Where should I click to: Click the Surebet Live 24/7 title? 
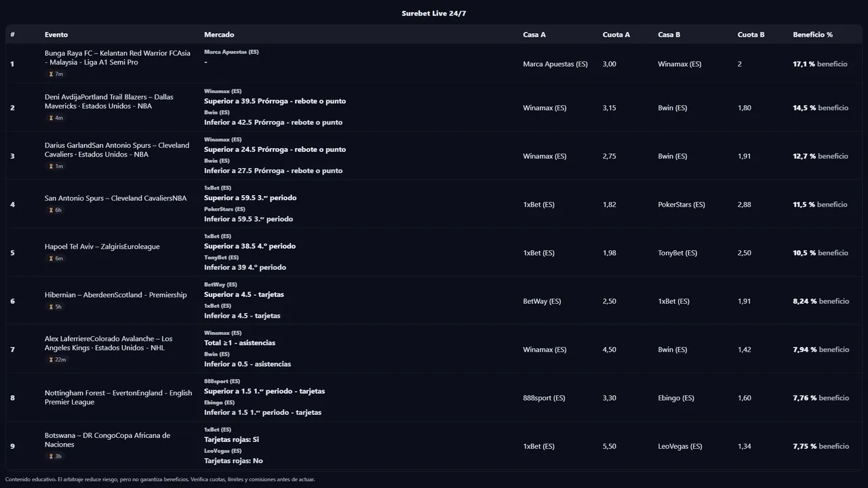coord(434,14)
